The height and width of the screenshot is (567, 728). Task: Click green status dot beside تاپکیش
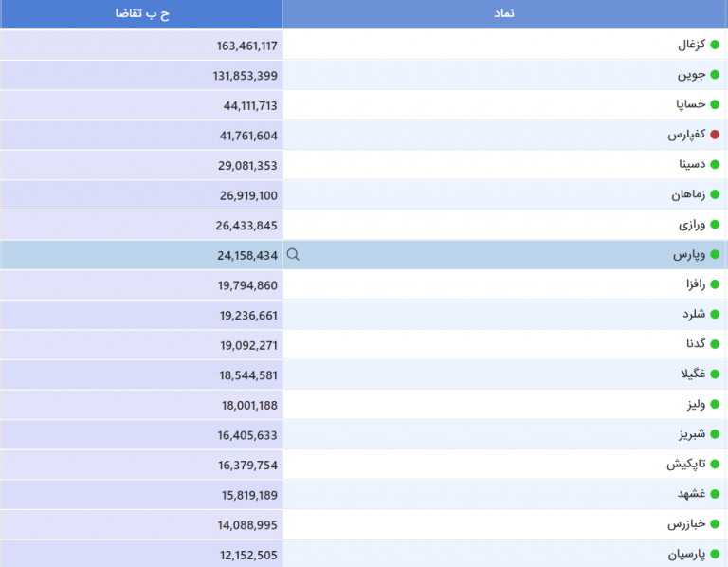click(x=715, y=464)
